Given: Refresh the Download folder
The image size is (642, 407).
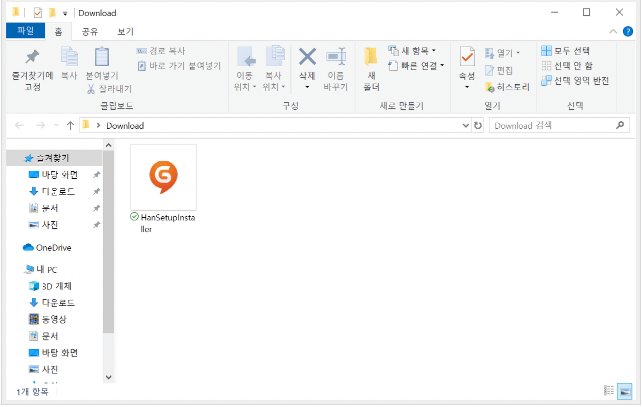Looking at the screenshot, I should [x=477, y=125].
